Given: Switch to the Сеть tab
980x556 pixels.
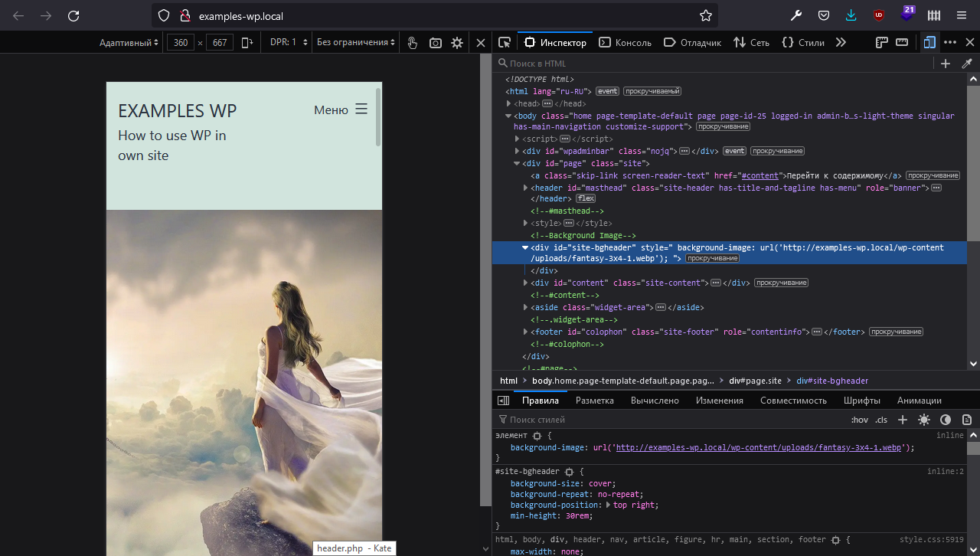Looking at the screenshot, I should [751, 42].
